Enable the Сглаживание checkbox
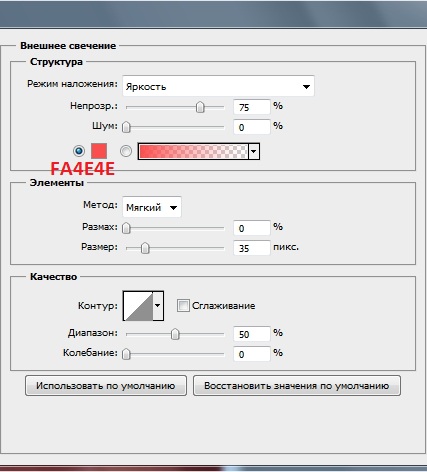 click(183, 306)
